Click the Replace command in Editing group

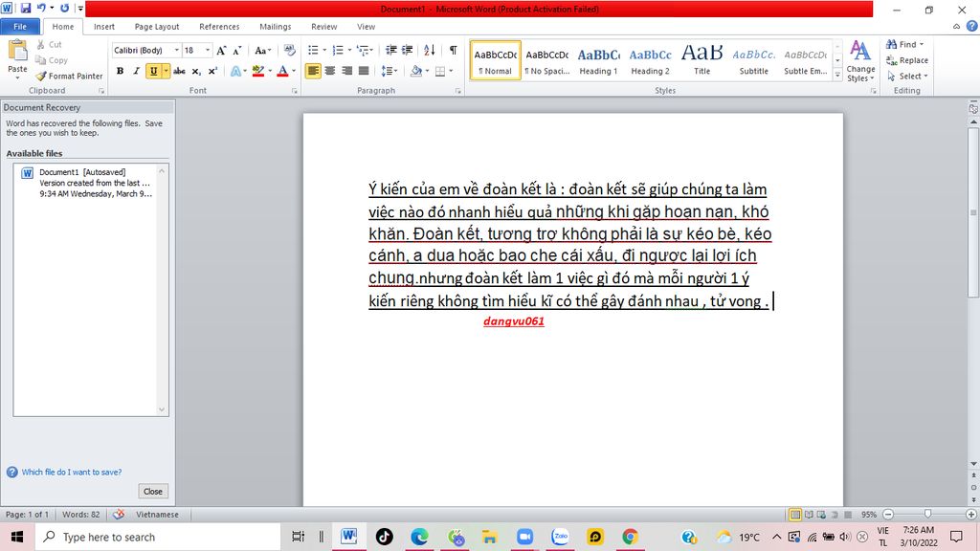tap(907, 60)
